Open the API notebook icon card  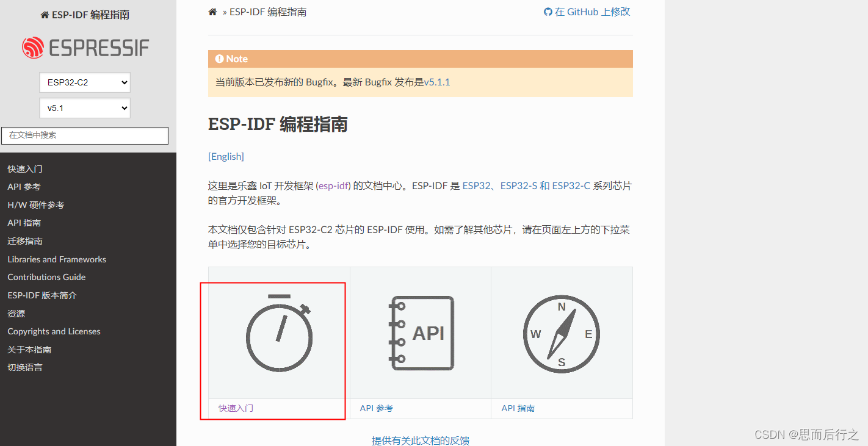[421, 333]
